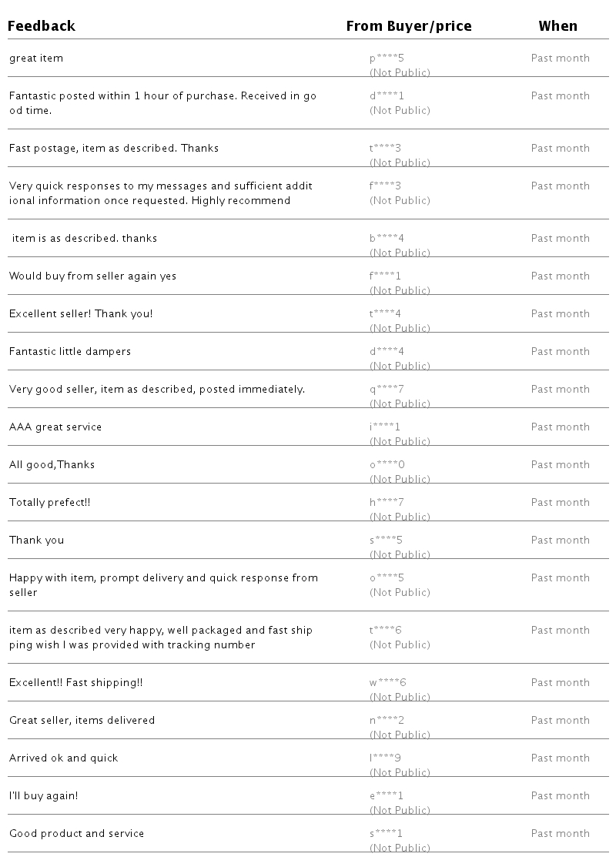Image resolution: width=616 pixels, height=867 pixels.
Task: Select buyer i****1
Action: 385,427
